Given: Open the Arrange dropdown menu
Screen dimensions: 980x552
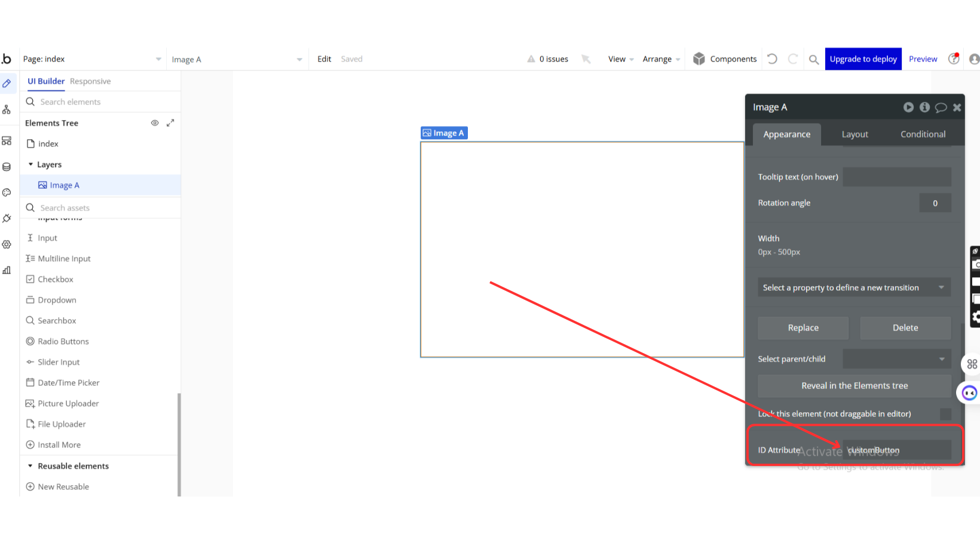Looking at the screenshot, I should tap(661, 59).
